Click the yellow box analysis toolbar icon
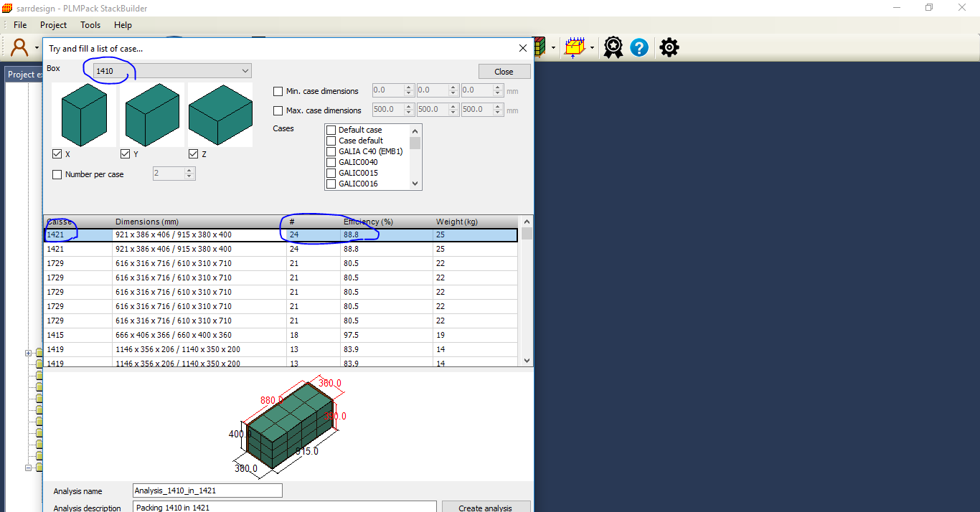Screen dimensions: 980x512 click(x=574, y=47)
